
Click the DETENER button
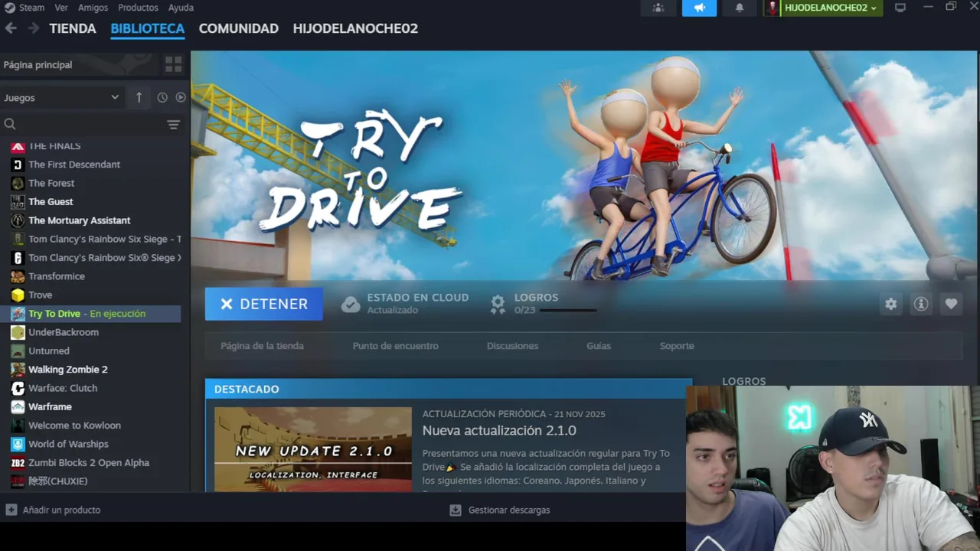point(264,304)
